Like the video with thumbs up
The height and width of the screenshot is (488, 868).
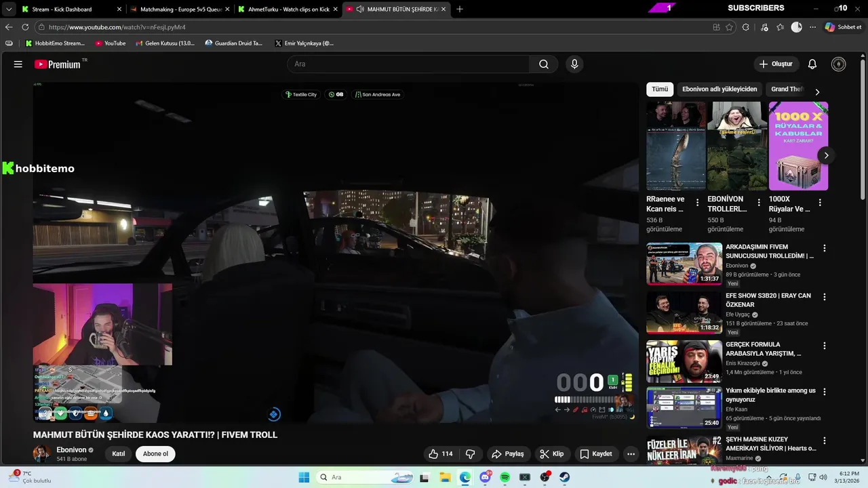[x=441, y=454]
